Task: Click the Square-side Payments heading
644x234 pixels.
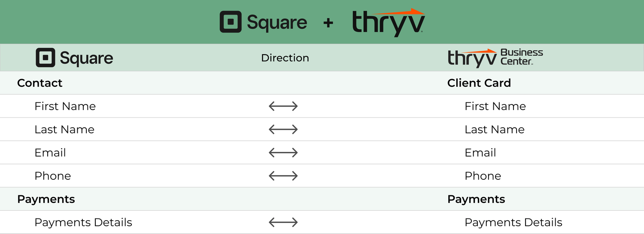Action: tap(46, 199)
